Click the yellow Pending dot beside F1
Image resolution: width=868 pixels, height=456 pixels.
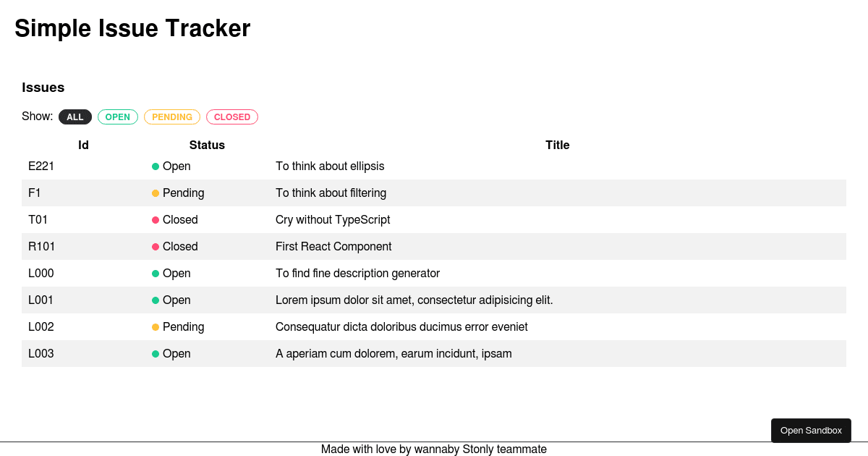coord(155,193)
